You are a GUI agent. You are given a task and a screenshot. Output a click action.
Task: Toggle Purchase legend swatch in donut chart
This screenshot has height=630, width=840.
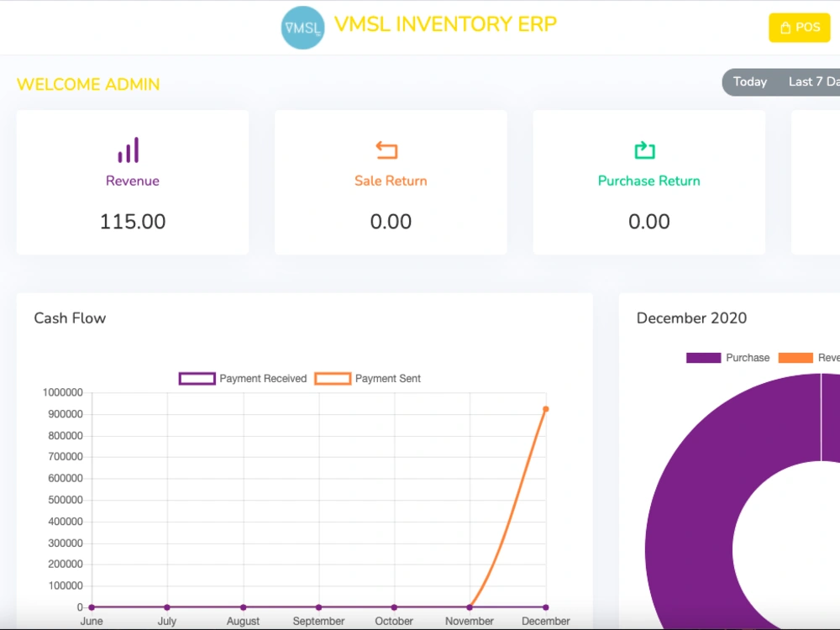click(x=703, y=358)
